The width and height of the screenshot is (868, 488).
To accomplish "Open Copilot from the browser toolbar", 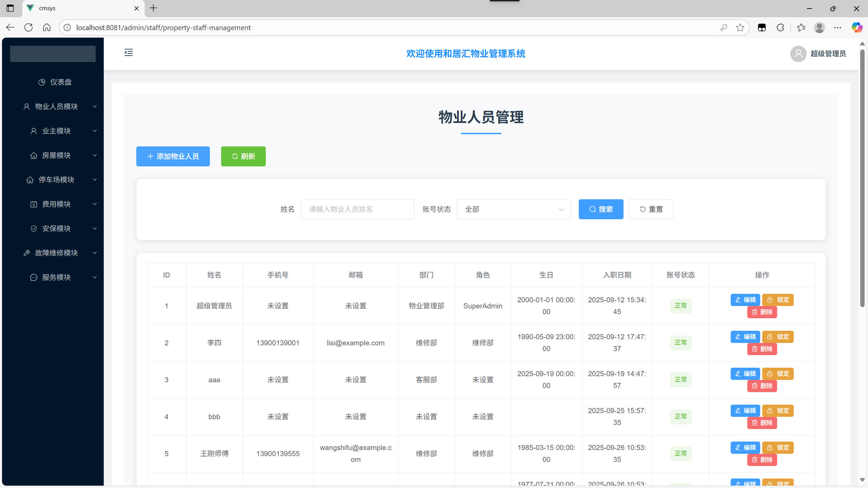I will pos(857,27).
